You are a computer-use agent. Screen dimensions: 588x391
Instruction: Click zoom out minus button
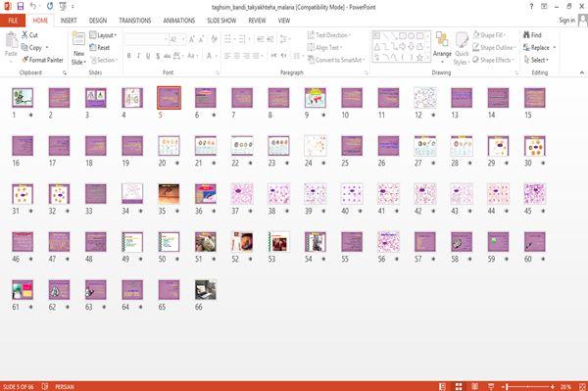tap(504, 386)
